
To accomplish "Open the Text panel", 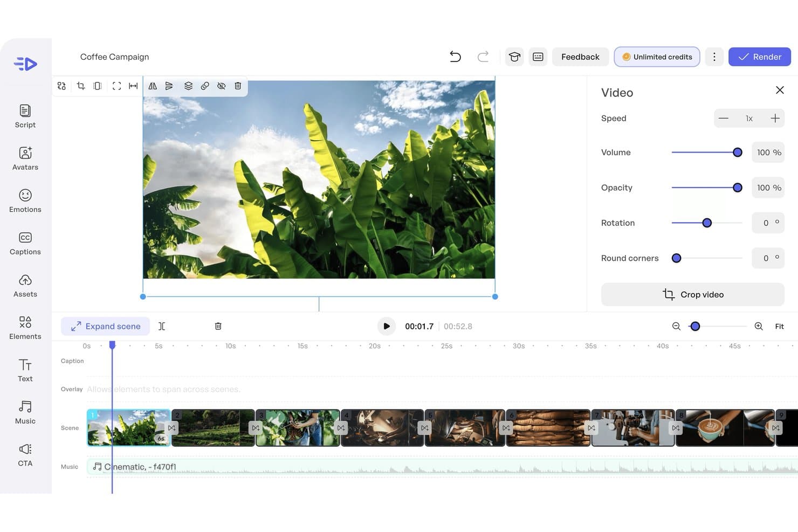I will [25, 370].
